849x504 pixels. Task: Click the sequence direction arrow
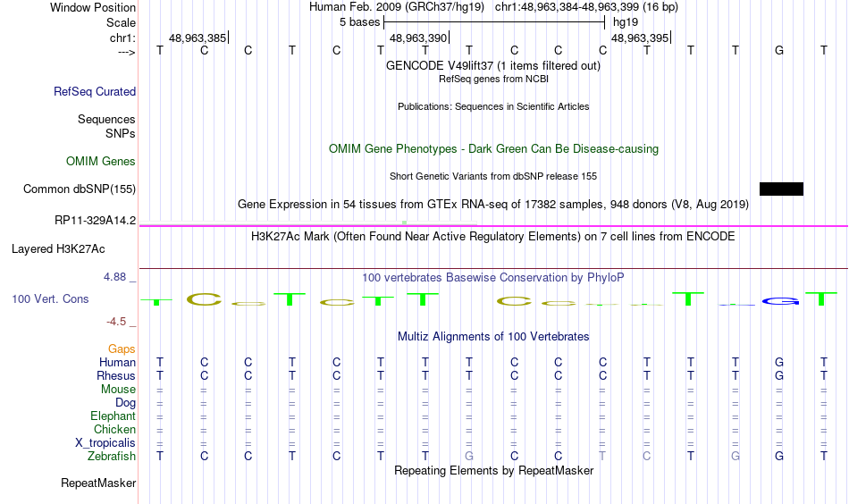coord(127,52)
